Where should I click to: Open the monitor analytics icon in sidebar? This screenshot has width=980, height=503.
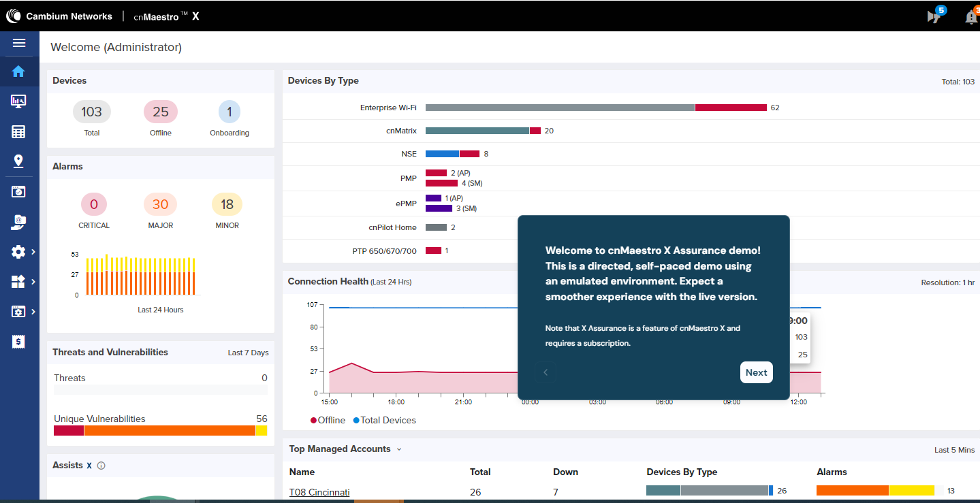(18, 101)
